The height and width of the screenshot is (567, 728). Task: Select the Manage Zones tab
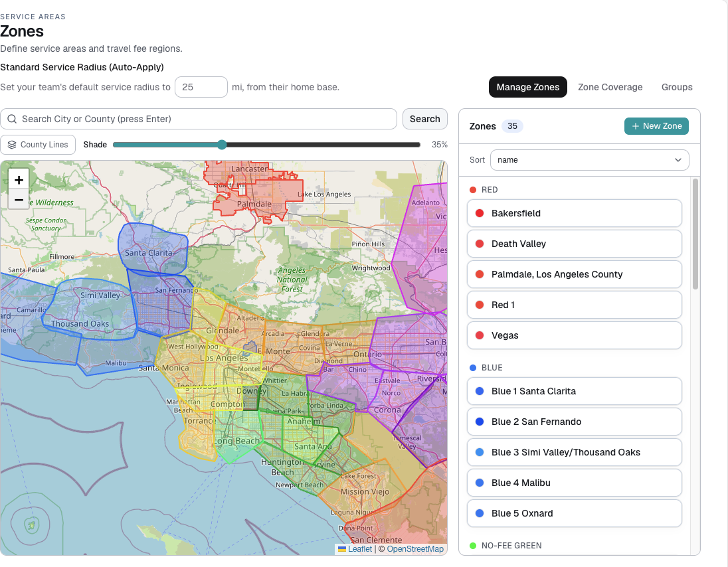click(x=528, y=87)
